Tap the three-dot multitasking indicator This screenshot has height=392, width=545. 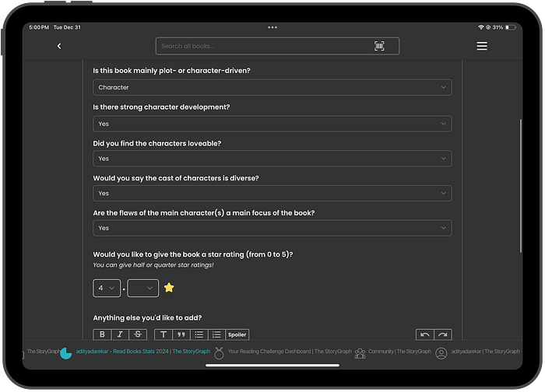pyautogui.click(x=272, y=27)
